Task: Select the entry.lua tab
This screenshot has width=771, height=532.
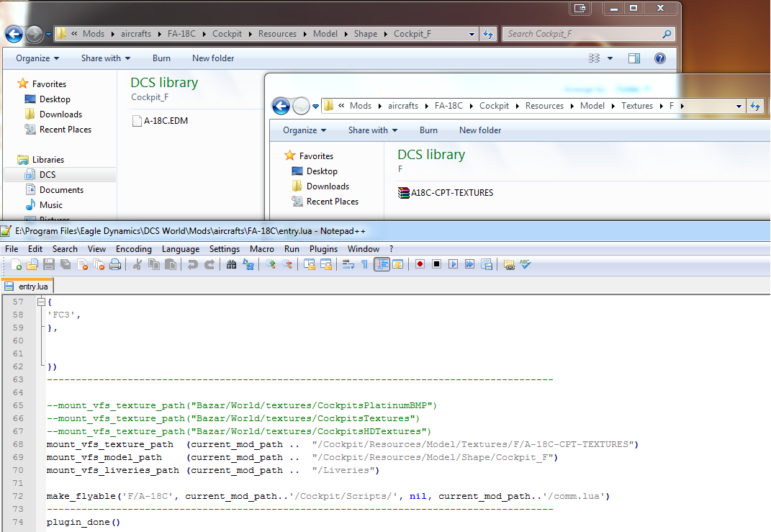Action: (x=27, y=287)
